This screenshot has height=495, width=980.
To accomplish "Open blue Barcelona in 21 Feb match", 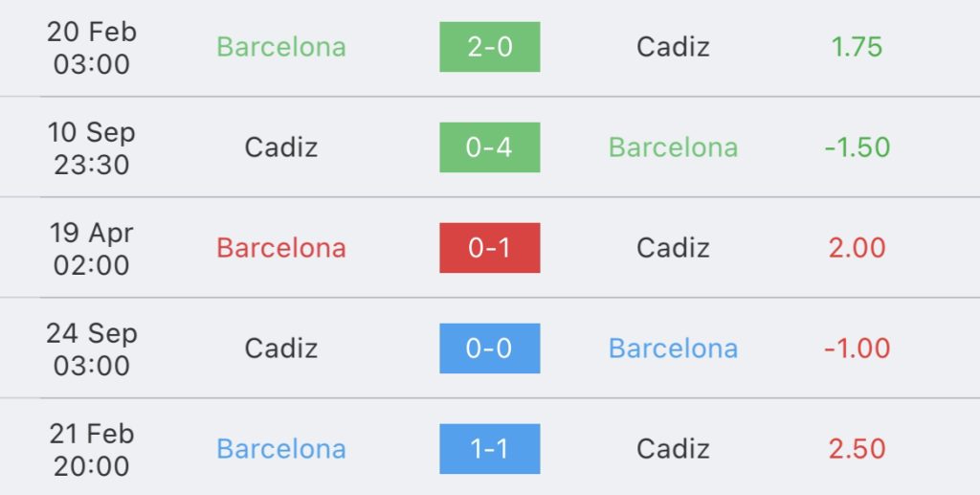I will [x=281, y=449].
